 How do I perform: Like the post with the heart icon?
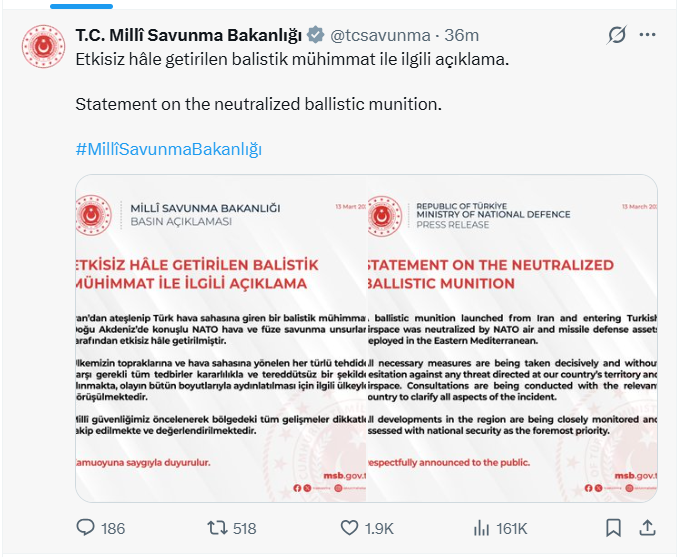349,527
